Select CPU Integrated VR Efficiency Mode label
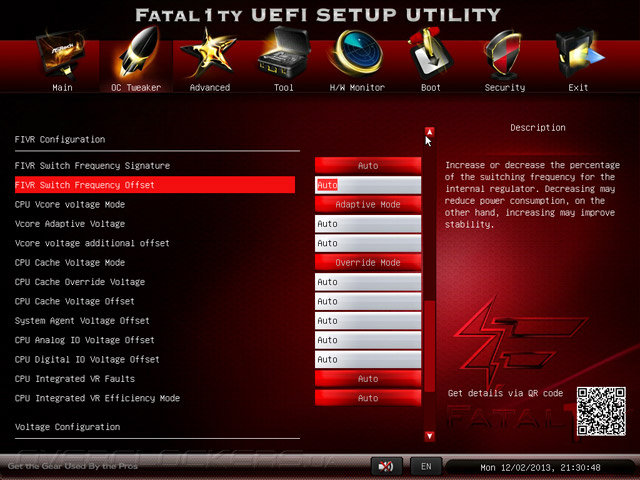Image resolution: width=640 pixels, height=480 pixels. tap(97, 398)
